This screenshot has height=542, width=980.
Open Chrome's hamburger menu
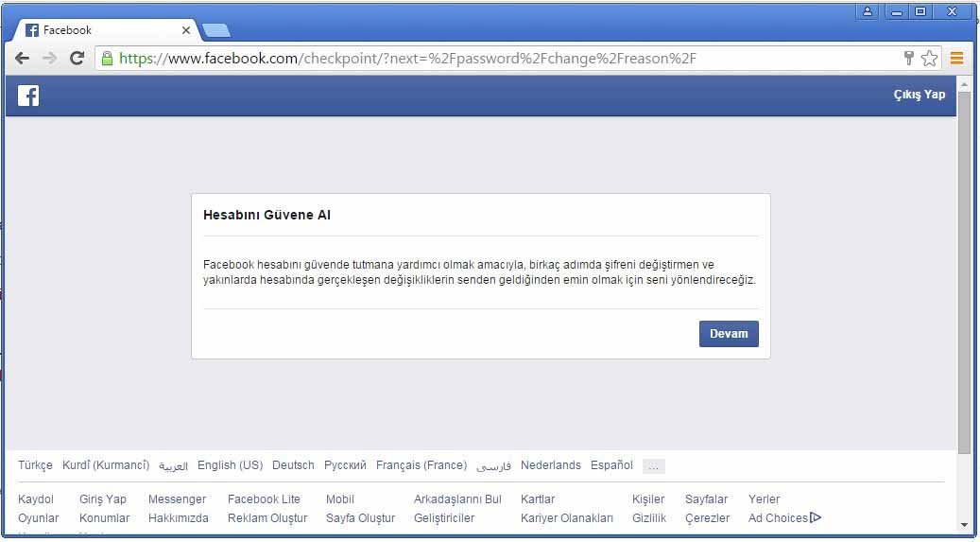coord(957,59)
